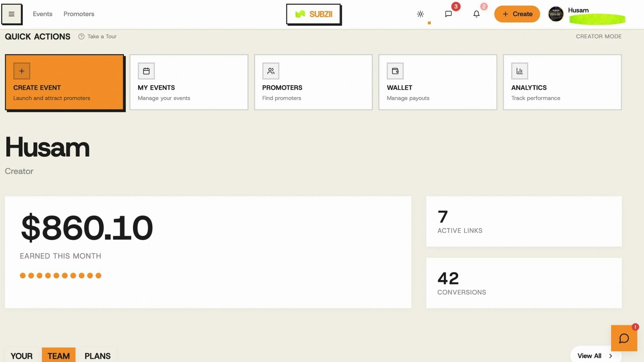Image resolution: width=644 pixels, height=362 pixels.
Task: Open the Wallet icon to manage payouts
Action: pos(395,71)
